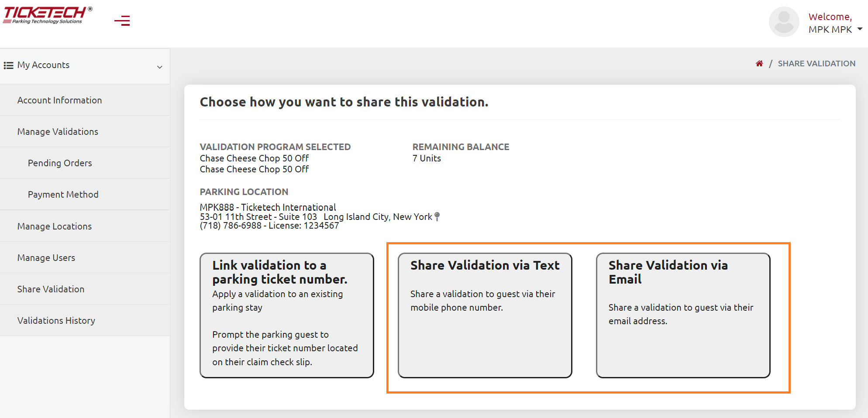View Validations History

[x=85, y=320]
